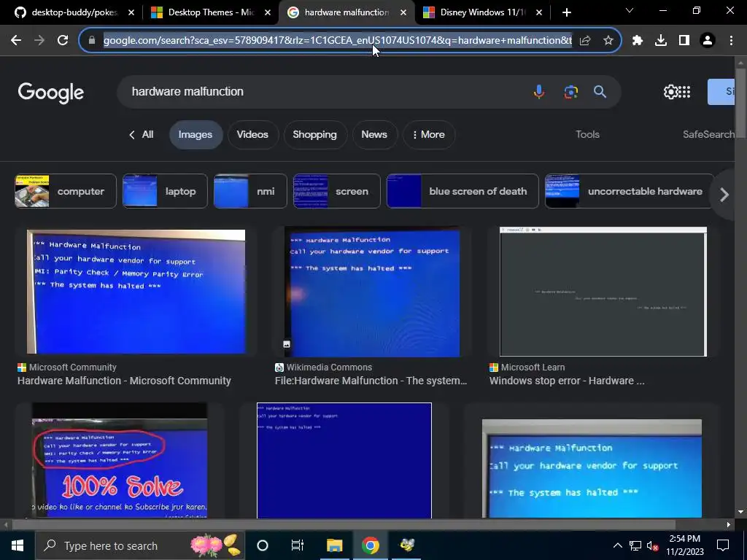Reload the page with the refresh icon
This screenshot has width=747, height=560.
click(x=63, y=41)
